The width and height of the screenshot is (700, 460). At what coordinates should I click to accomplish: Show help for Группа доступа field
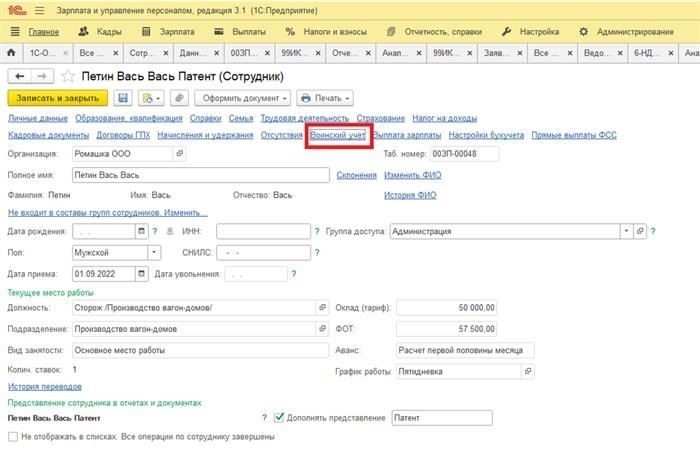[x=653, y=231]
